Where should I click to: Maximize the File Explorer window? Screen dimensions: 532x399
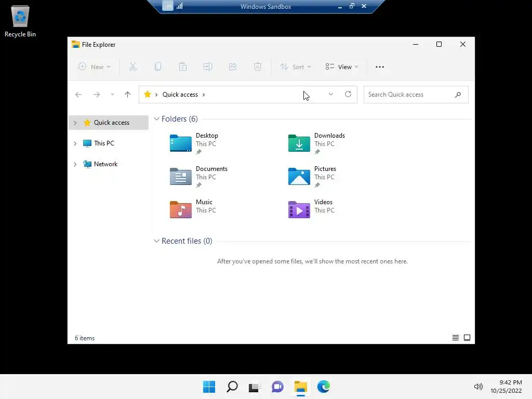pyautogui.click(x=438, y=44)
